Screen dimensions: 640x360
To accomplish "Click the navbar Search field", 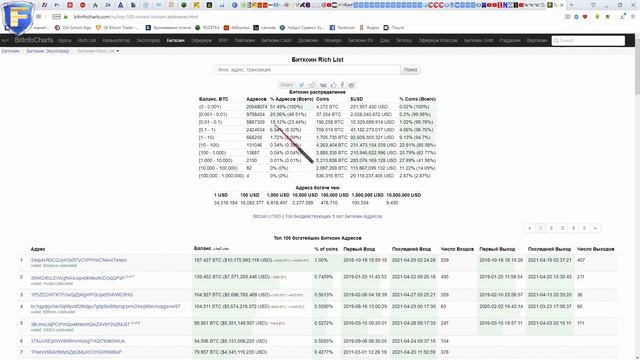I will point(588,40).
